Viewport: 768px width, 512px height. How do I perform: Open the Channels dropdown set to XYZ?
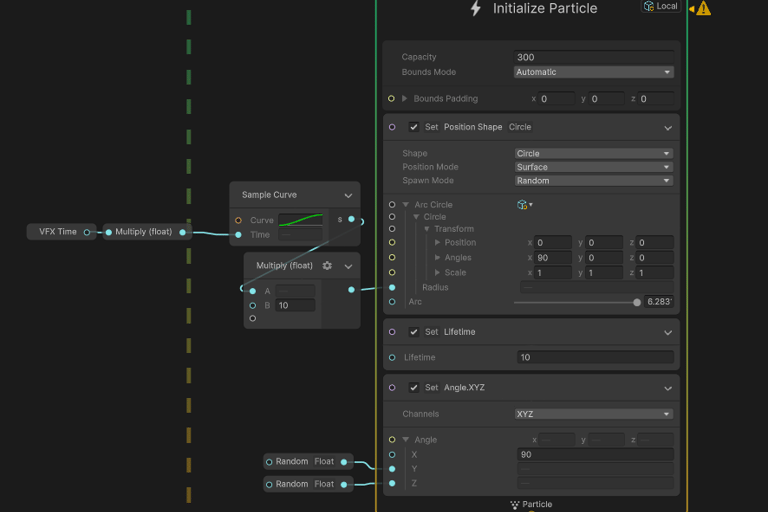pyautogui.click(x=593, y=414)
